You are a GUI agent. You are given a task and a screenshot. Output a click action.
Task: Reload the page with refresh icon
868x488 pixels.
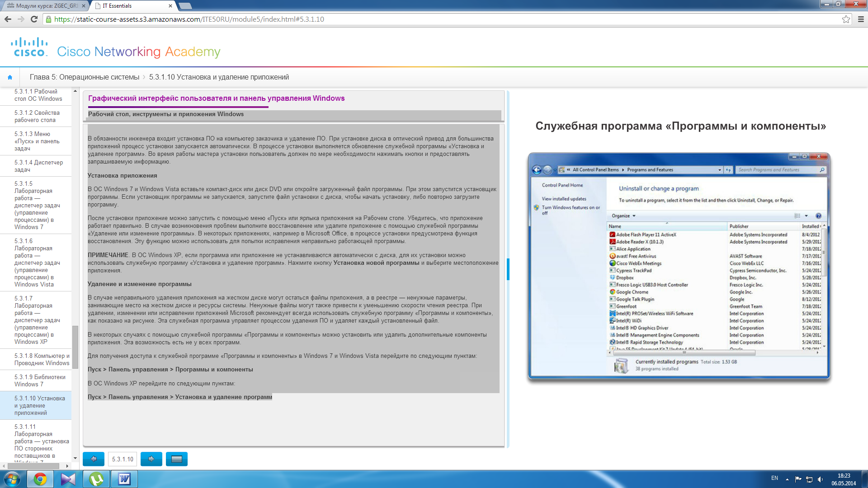[34, 19]
